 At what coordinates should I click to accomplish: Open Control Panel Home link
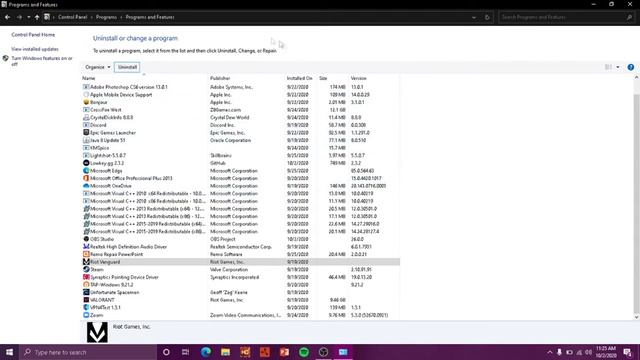(33, 35)
